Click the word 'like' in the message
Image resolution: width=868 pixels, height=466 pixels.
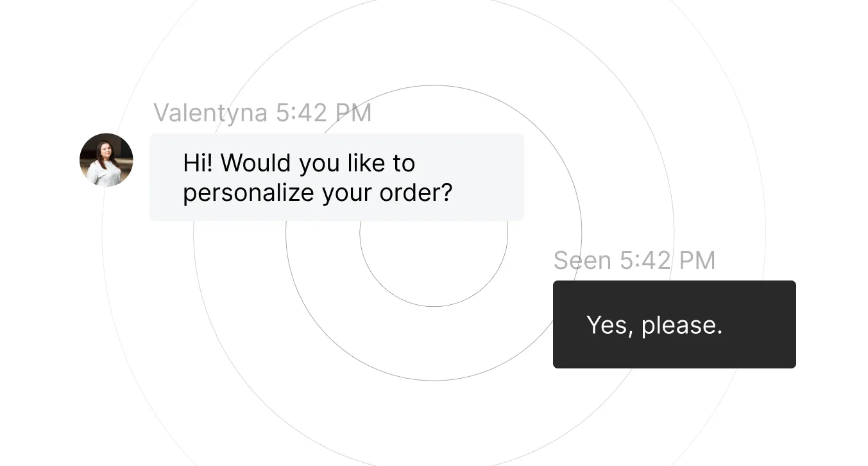coord(366,163)
